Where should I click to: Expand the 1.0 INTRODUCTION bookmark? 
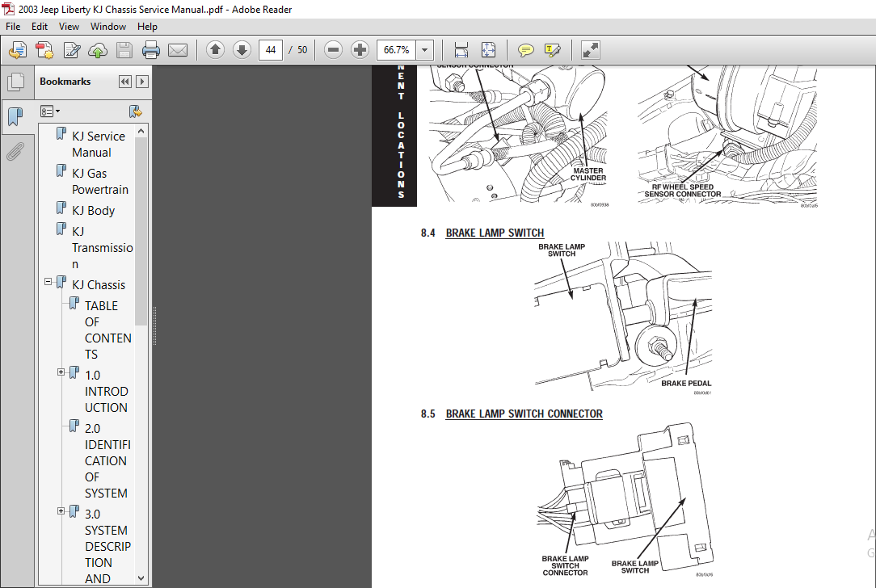[x=61, y=372]
